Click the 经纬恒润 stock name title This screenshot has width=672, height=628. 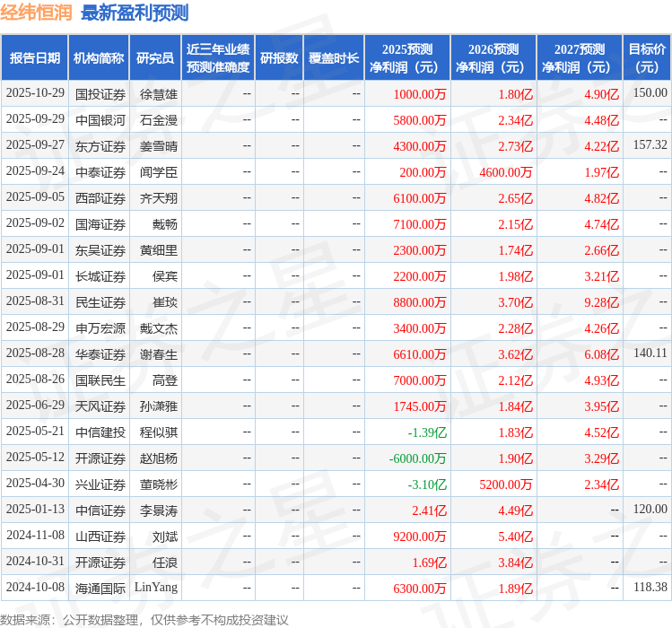[37, 13]
